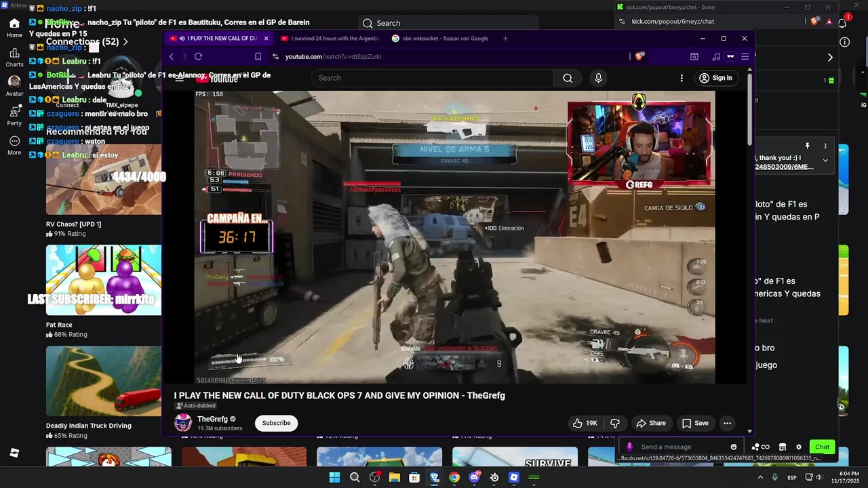Subscribe to TheGrefg
The image size is (868, 488).
[x=276, y=423]
